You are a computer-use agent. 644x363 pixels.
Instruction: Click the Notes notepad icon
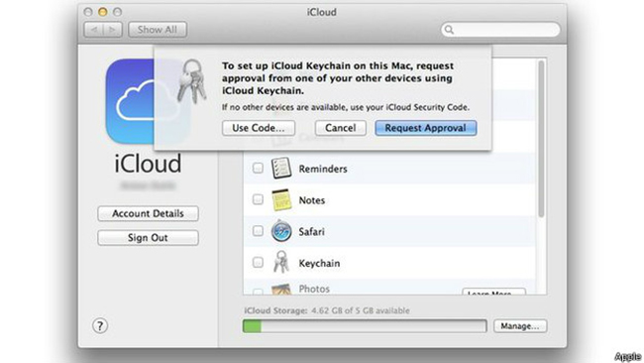(281, 199)
